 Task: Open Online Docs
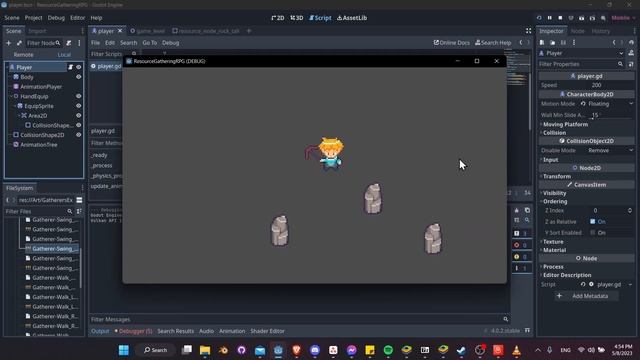pyautogui.click(x=451, y=43)
